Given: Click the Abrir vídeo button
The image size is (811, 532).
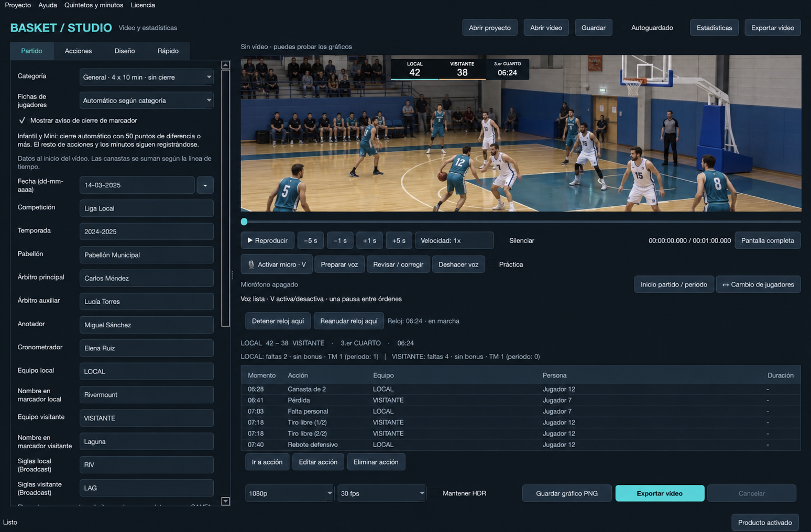Looking at the screenshot, I should pos(546,28).
